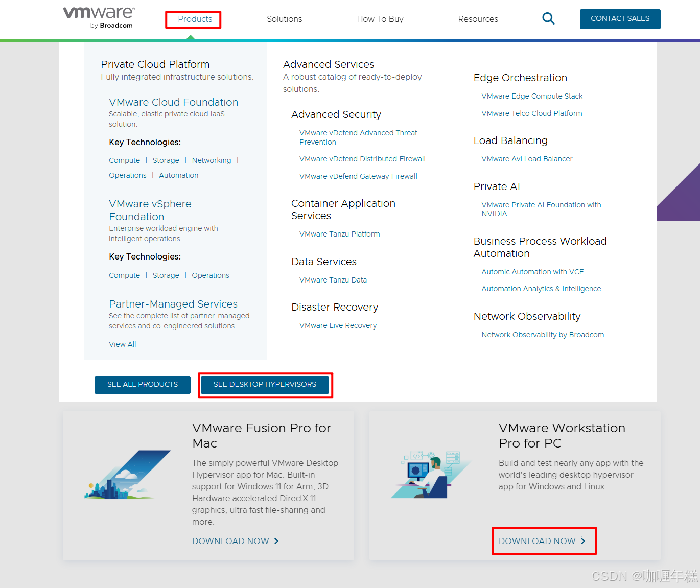Open the How To Buy menu
The height and width of the screenshot is (588, 700).
[380, 19]
